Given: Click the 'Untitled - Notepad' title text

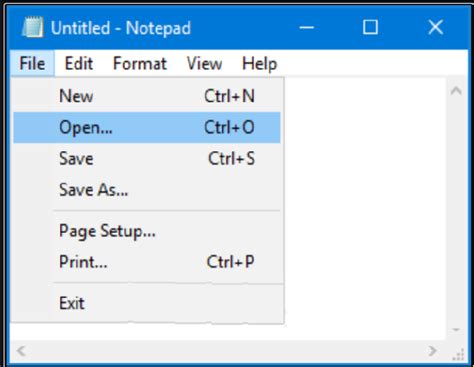Looking at the screenshot, I should click(x=121, y=28).
